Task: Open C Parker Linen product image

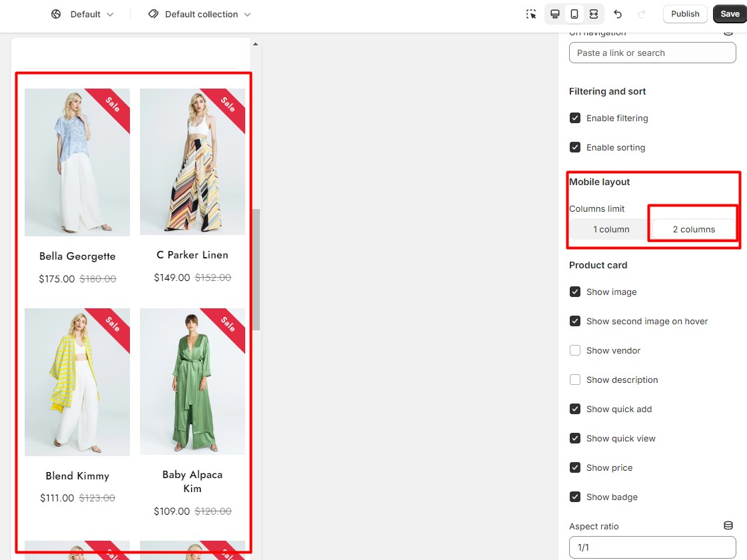Action: [193, 161]
